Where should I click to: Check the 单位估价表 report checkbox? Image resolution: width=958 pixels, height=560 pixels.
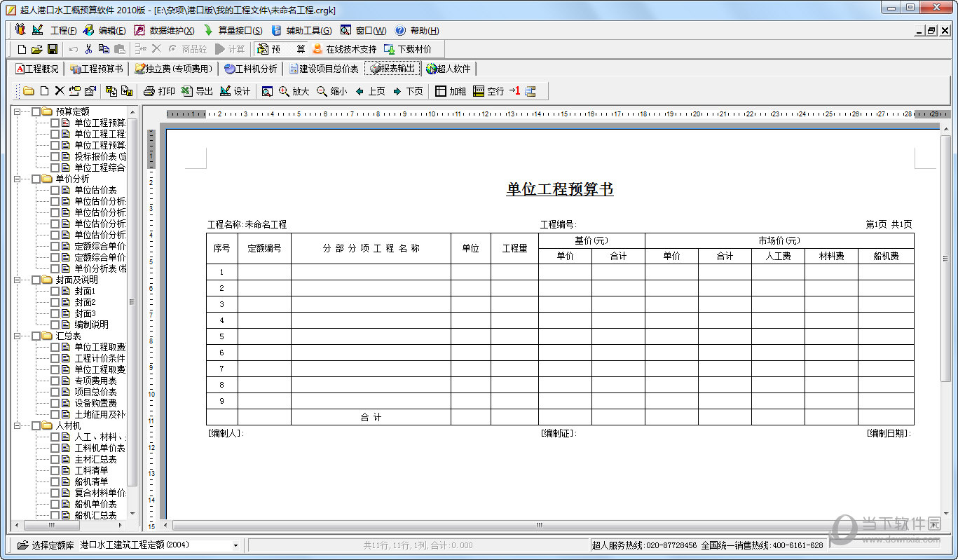coord(55,190)
